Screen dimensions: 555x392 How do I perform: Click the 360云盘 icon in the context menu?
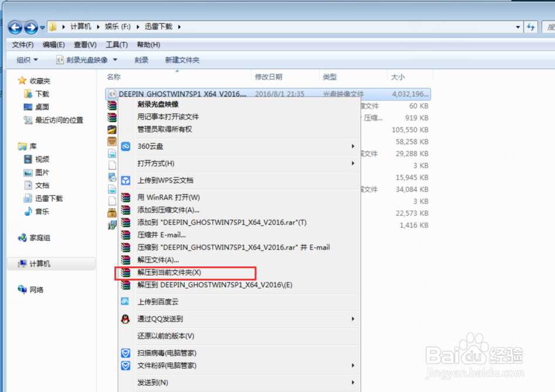(125, 146)
